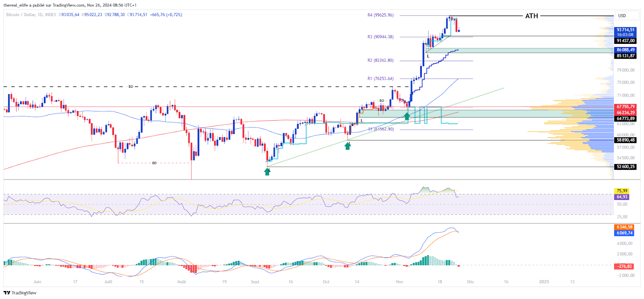Screen dimensions: 644x299
Task: Select the green up arrow below the September low
Action: pos(267,172)
